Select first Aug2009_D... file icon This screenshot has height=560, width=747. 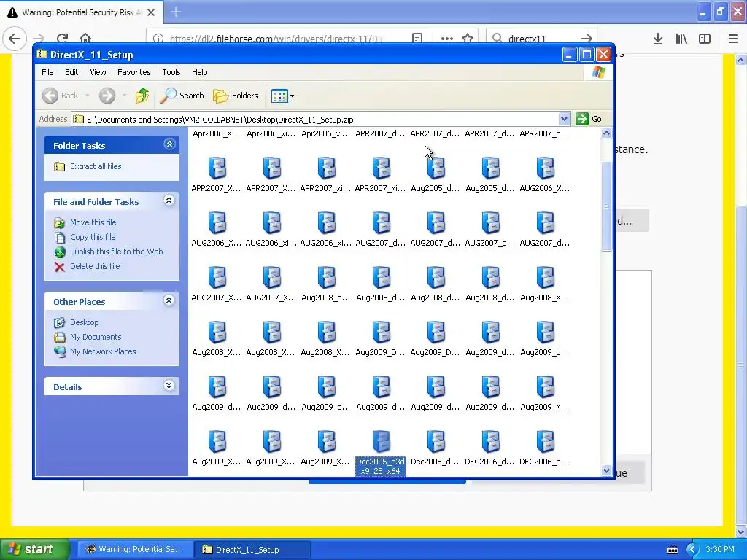coord(381,332)
